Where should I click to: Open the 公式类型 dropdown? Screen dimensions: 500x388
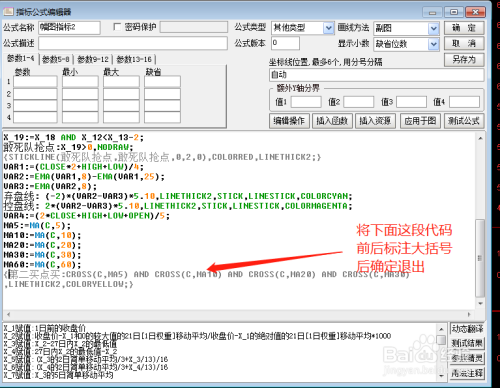328,28
